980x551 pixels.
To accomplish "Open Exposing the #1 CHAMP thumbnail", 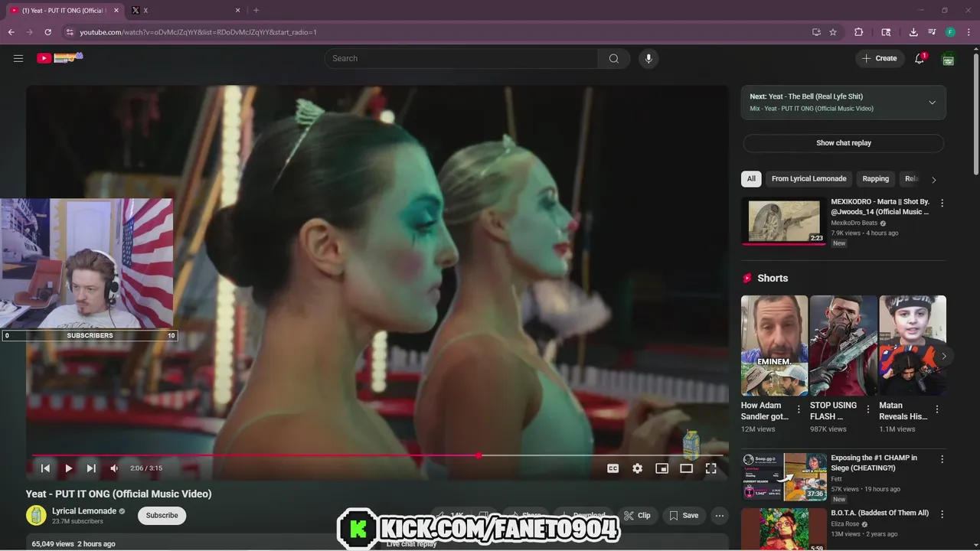I will point(783,477).
